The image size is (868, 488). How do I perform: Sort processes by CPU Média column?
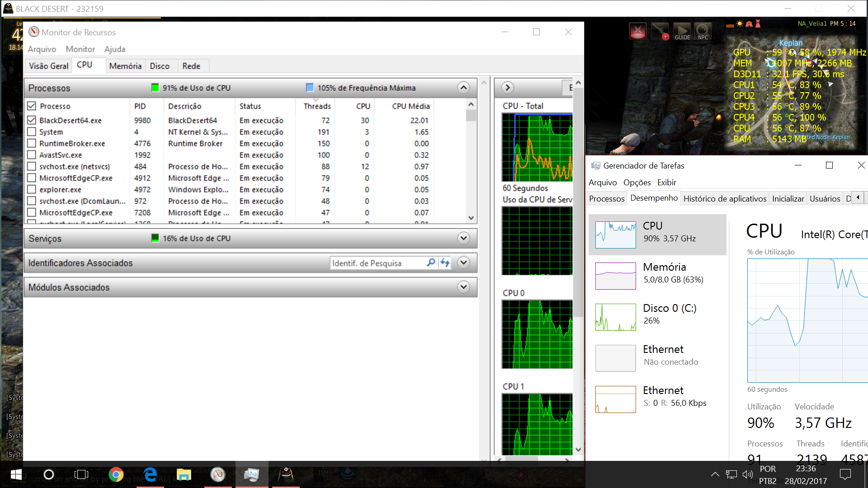410,106
